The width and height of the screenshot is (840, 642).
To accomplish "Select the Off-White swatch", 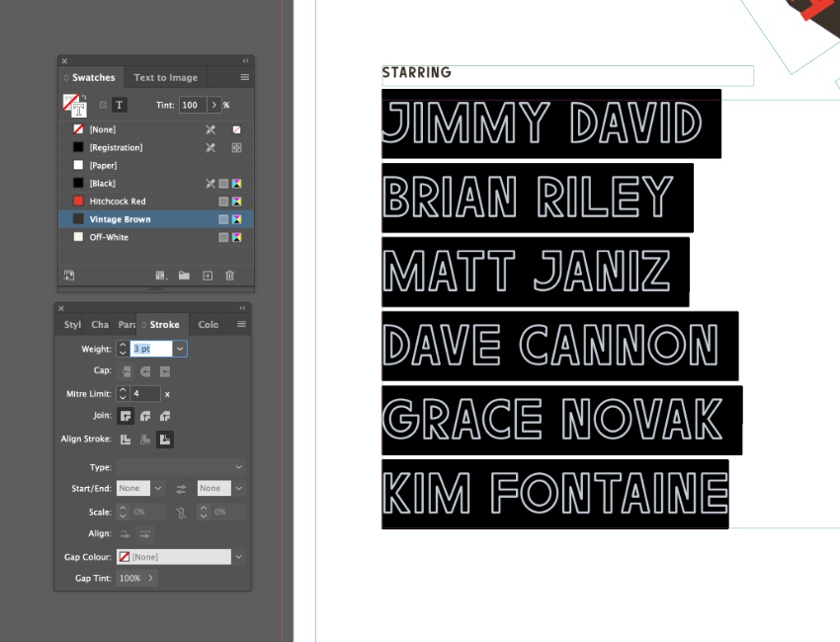I will click(x=155, y=237).
